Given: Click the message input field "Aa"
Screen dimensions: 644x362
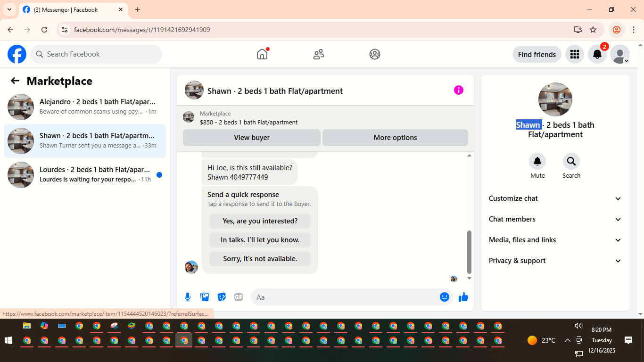Looking at the screenshot, I should 345,297.
